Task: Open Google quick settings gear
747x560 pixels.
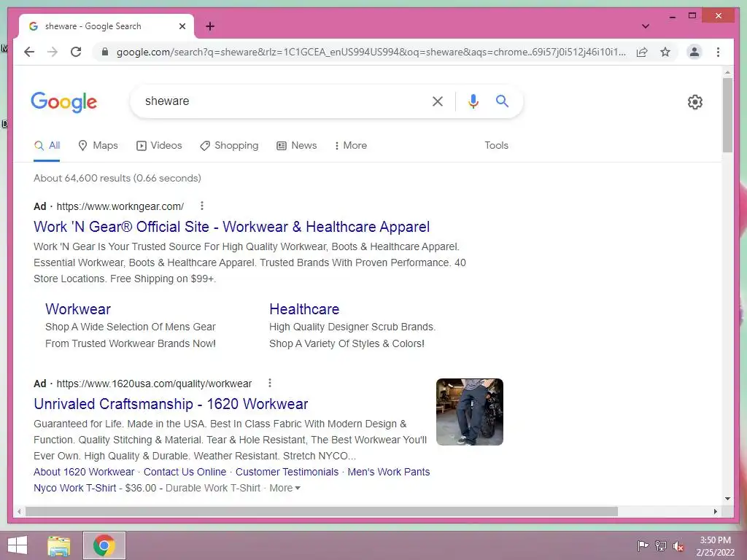Action: point(695,102)
